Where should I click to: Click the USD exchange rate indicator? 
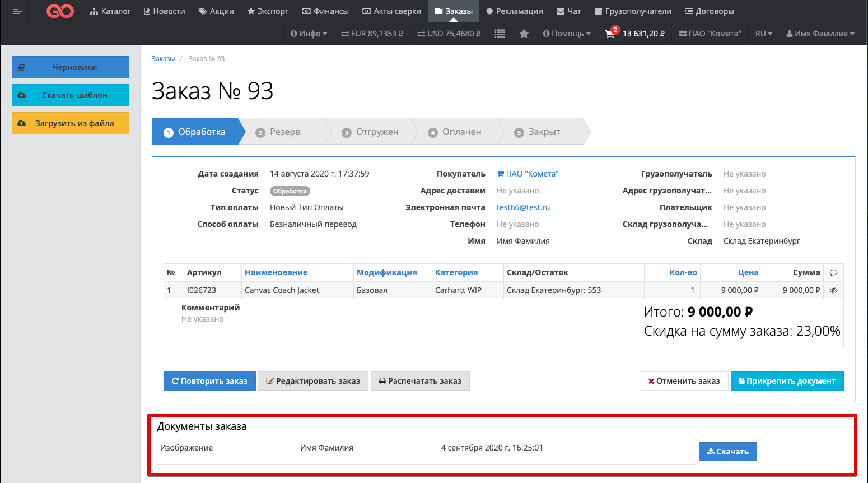click(x=449, y=34)
